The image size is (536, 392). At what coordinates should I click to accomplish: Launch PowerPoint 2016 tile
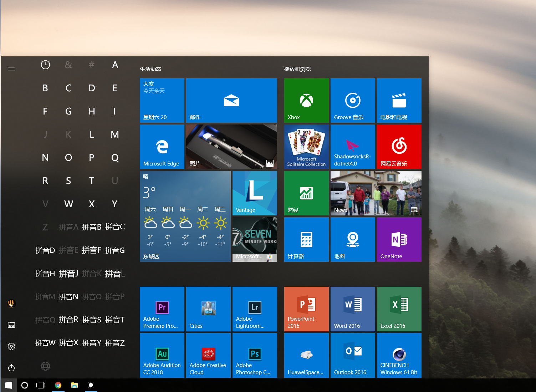306,309
